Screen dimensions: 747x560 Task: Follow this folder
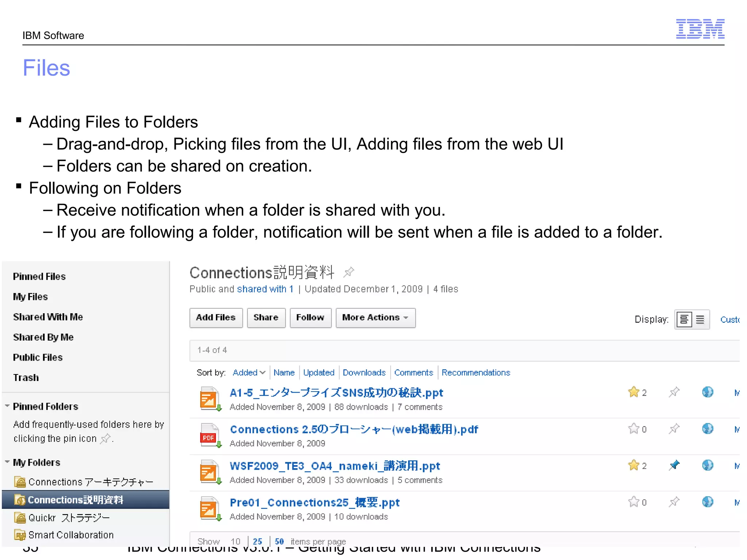point(310,318)
